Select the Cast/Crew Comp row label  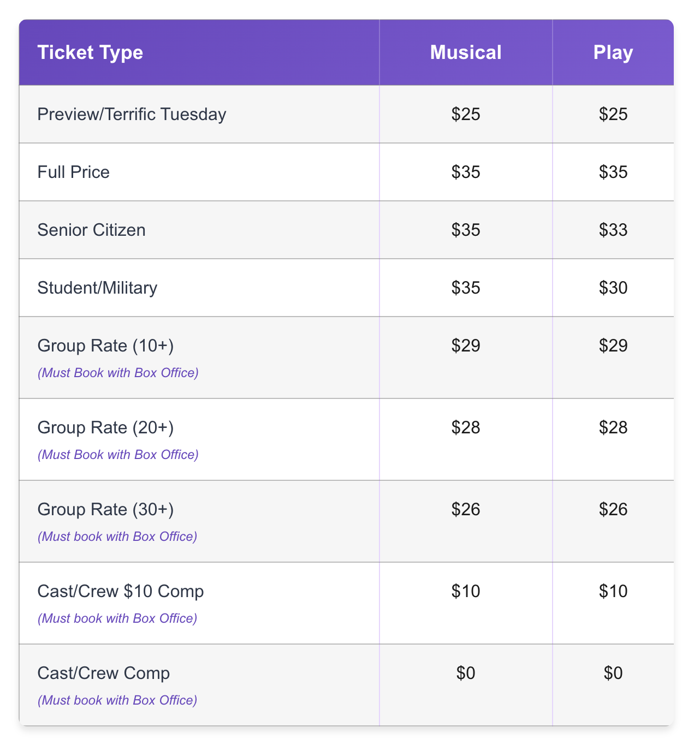[104, 673]
